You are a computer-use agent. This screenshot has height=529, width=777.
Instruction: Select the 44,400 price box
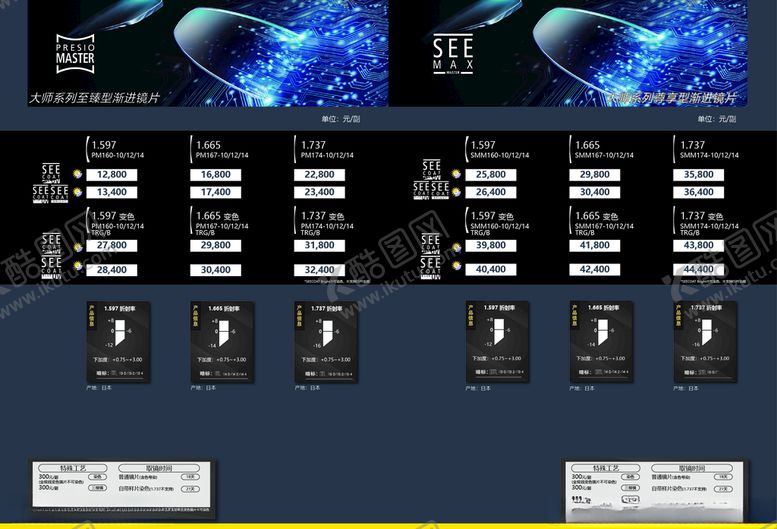pos(699,269)
